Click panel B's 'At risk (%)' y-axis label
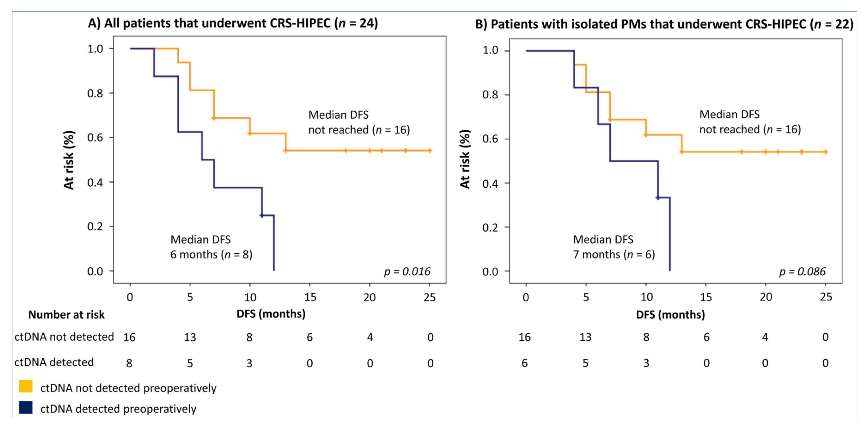868x432 pixels. [x=465, y=159]
